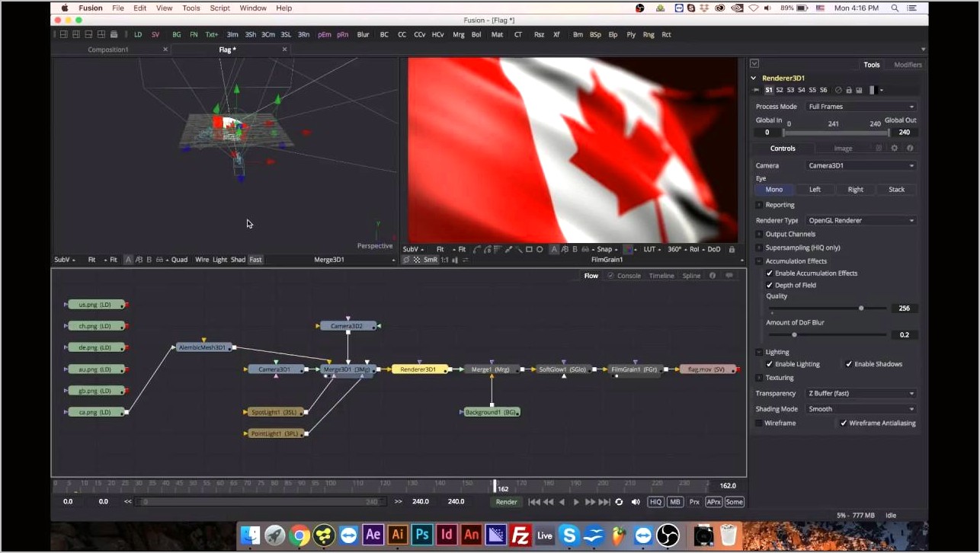Screen dimensions: 980x553
Task: Add a Merge tool with the Mrg button
Action: [x=459, y=34]
